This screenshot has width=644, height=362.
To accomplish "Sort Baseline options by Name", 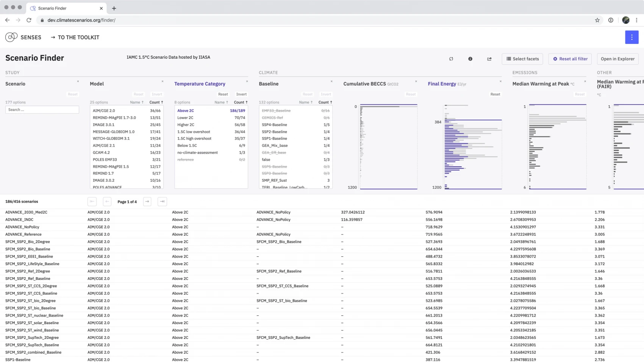I will (305, 102).
